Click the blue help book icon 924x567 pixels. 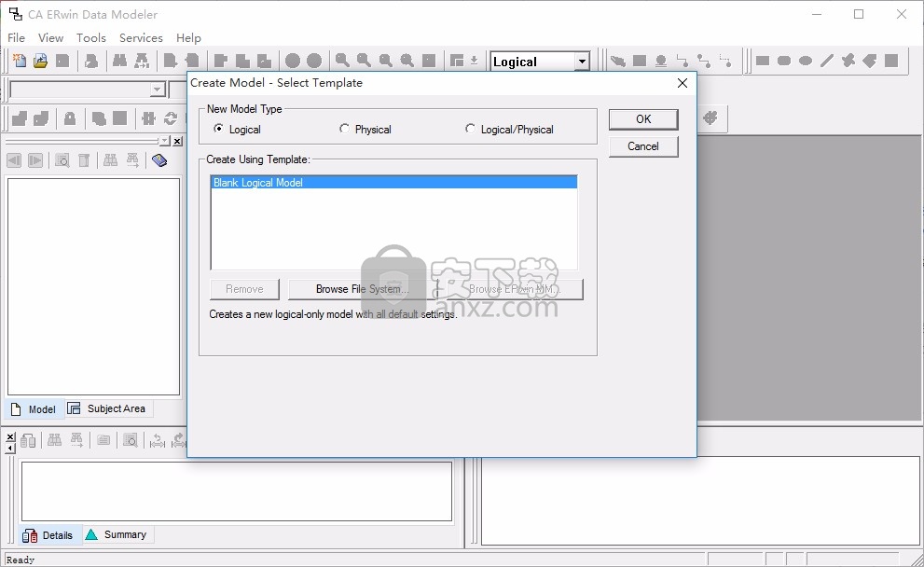point(159,160)
